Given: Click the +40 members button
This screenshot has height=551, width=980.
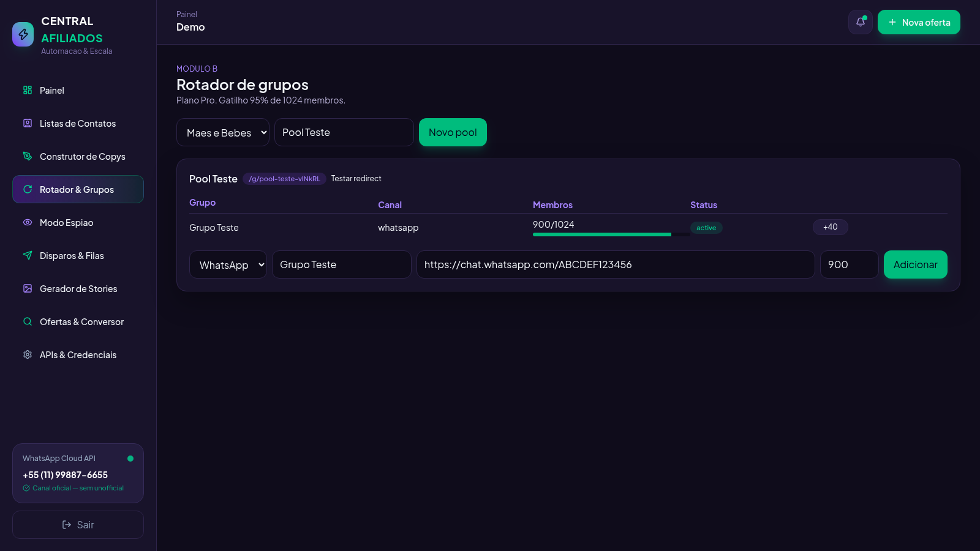Looking at the screenshot, I should tap(831, 227).
